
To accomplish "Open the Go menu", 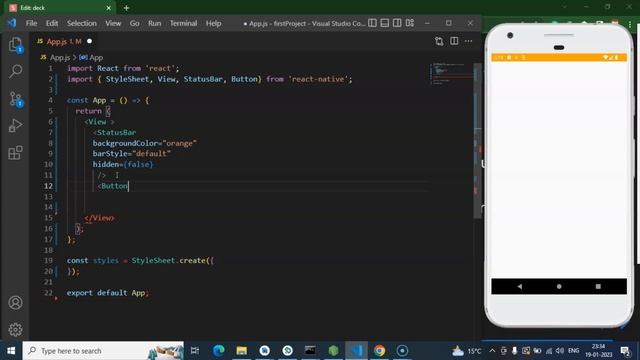I will (x=134, y=23).
